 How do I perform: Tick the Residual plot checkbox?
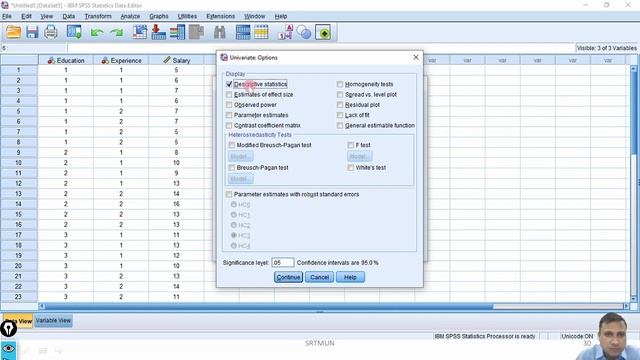[340, 105]
